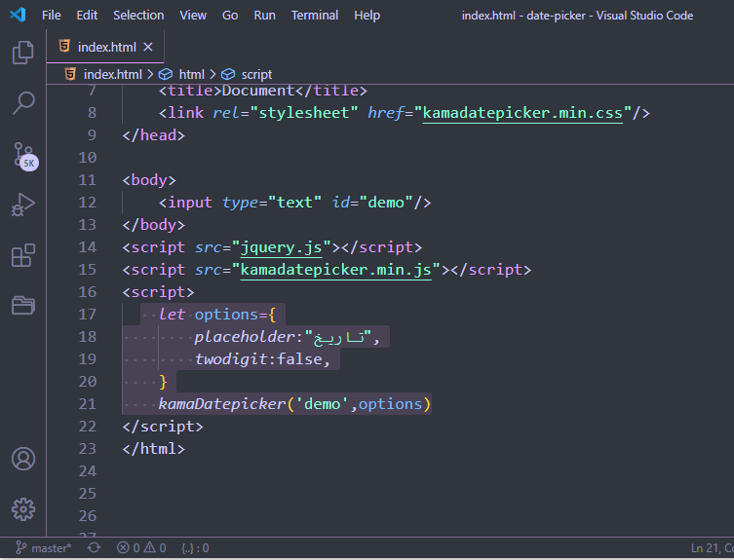
Task: Open the Terminal menu
Action: [x=315, y=16]
